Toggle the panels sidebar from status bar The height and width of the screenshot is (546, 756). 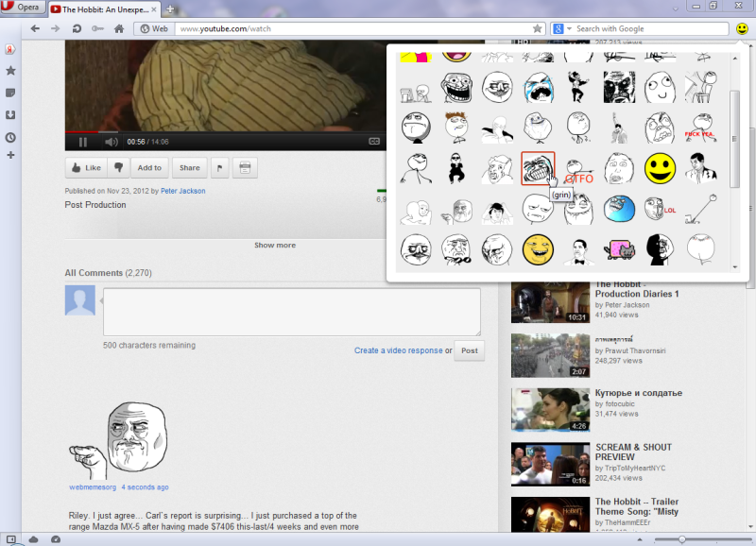pos(11,539)
